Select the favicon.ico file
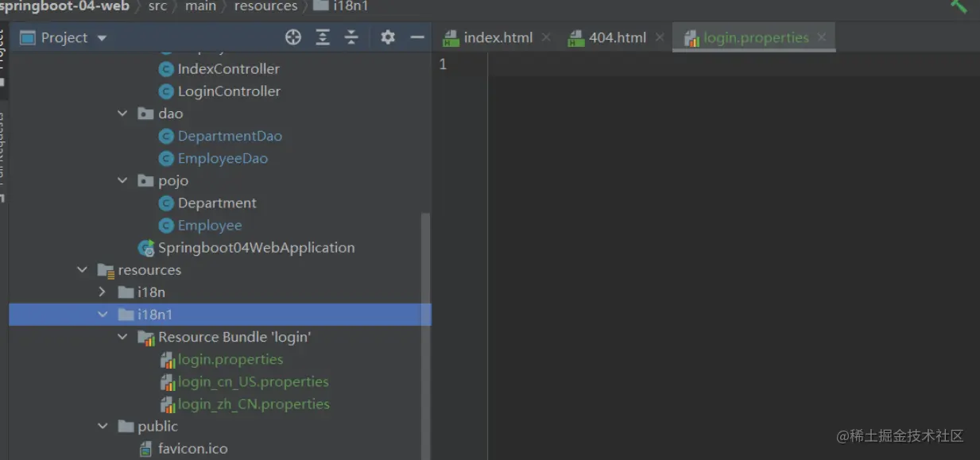Screen dimensions: 980x460 pos(192,449)
